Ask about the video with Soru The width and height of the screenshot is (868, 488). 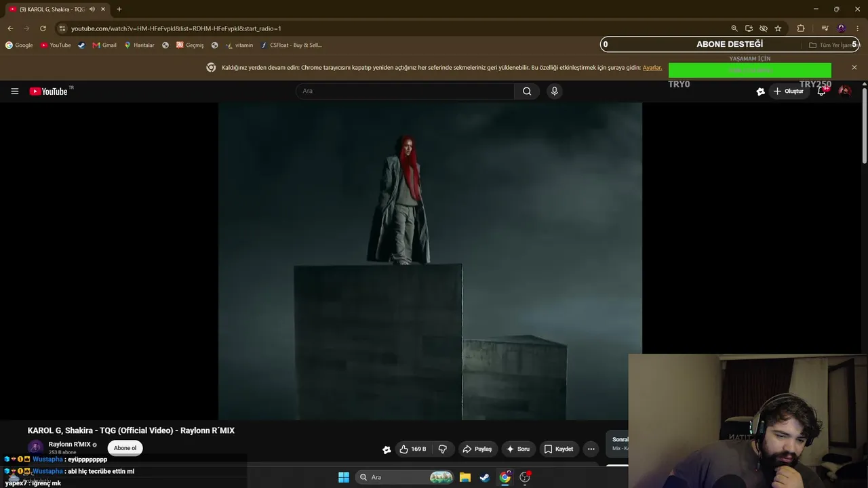pos(518,449)
